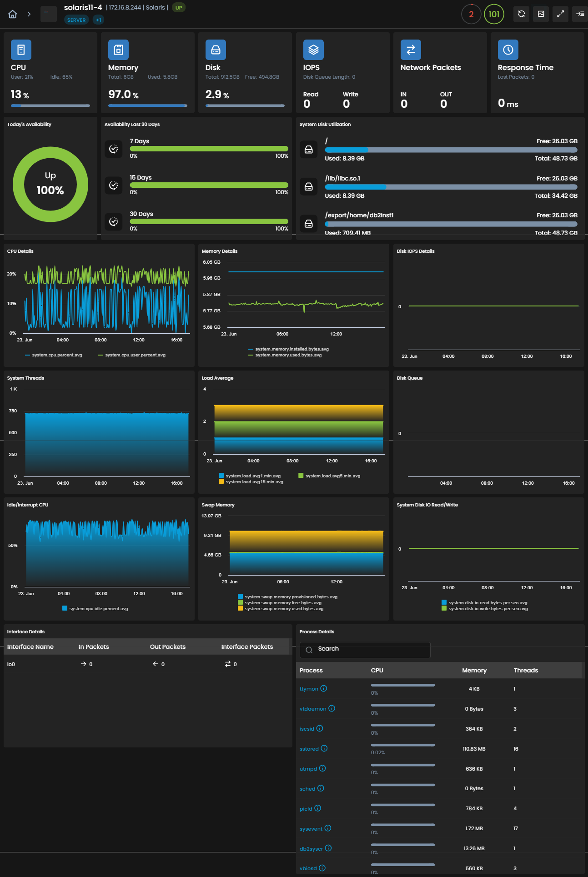Screen dimensions: 588x877
Task: Hide system.load.avg5.min.avg series in legend
Action: [329, 476]
